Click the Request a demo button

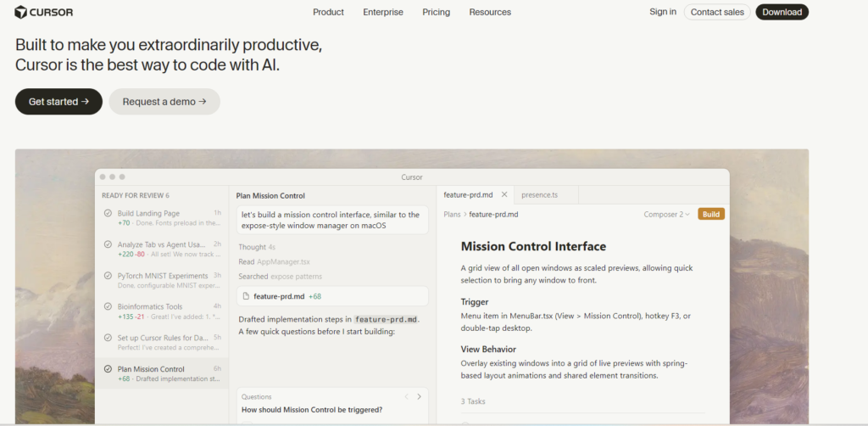click(x=164, y=102)
